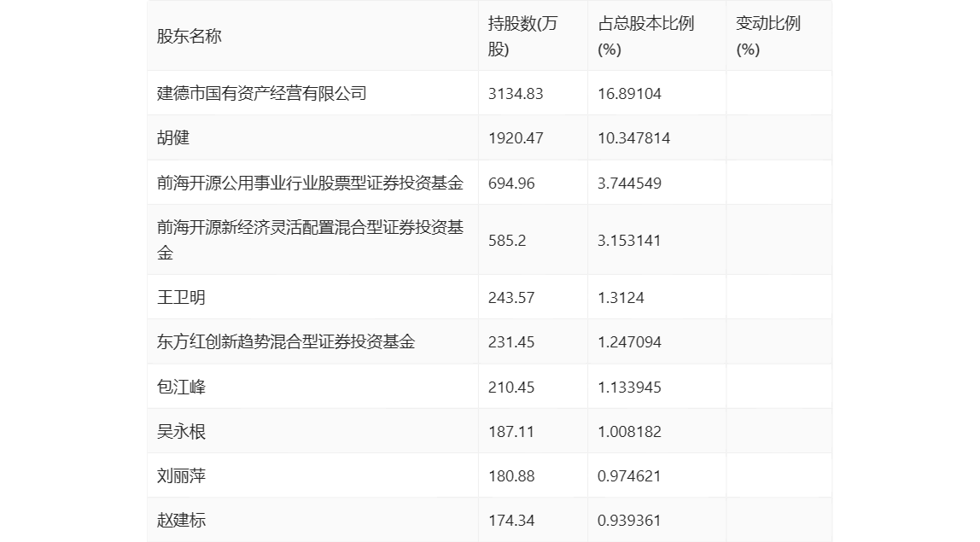The image size is (980, 542).
Task: Select the ratio value 3.744549
Action: 629,184
